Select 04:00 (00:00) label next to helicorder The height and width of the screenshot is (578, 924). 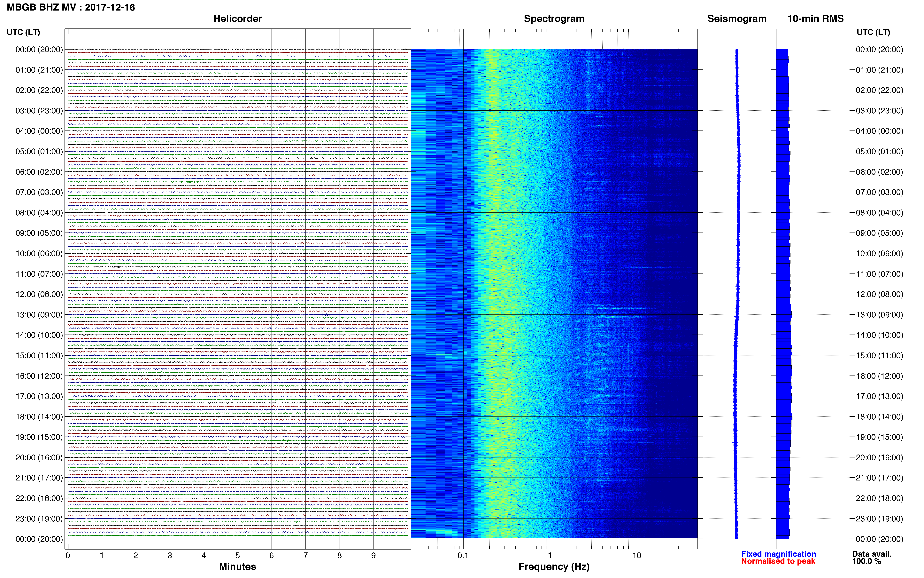39,131
